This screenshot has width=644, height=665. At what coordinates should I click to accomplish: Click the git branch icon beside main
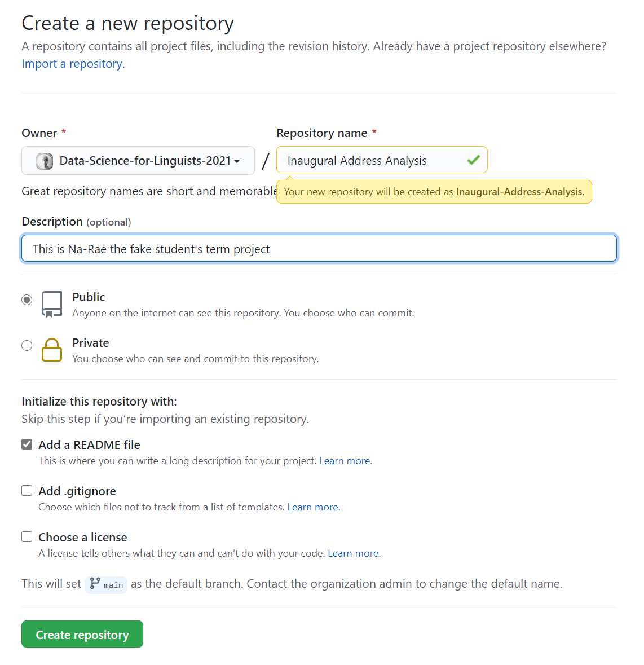click(x=95, y=583)
